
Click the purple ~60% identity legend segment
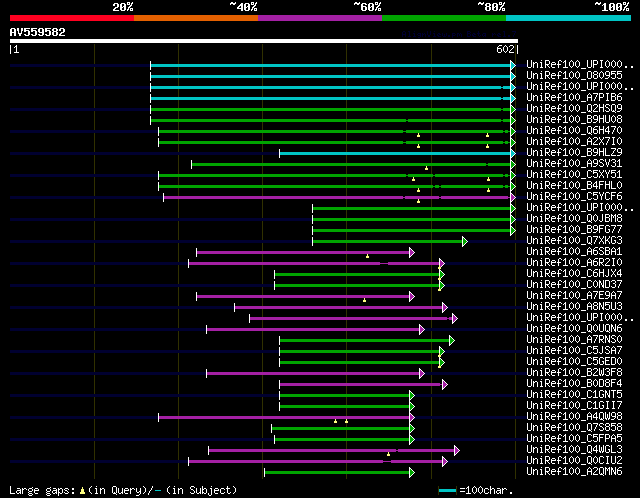(x=320, y=18)
